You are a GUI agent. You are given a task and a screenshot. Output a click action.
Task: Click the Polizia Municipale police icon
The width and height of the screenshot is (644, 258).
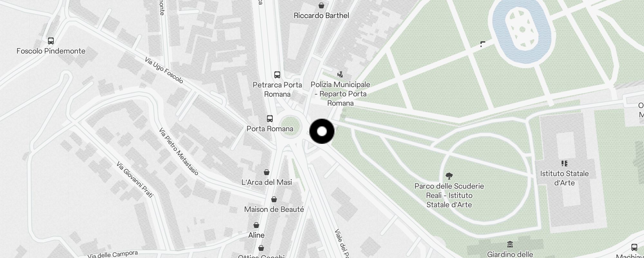340,74
